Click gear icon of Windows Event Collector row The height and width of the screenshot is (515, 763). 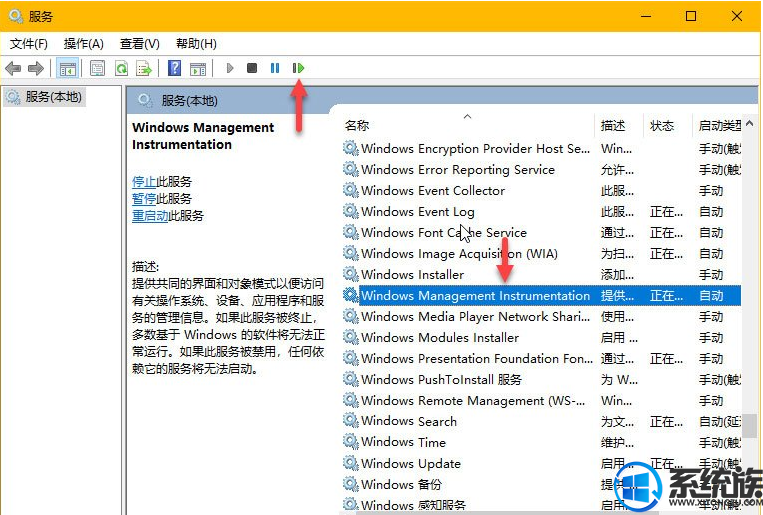tap(350, 190)
